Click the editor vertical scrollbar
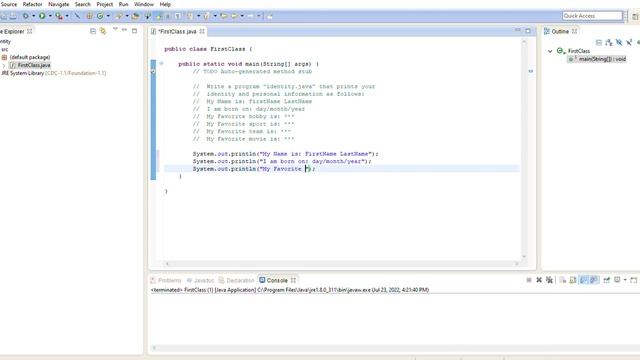Image resolution: width=640 pixels, height=360 pixels. pyautogui.click(x=524, y=149)
